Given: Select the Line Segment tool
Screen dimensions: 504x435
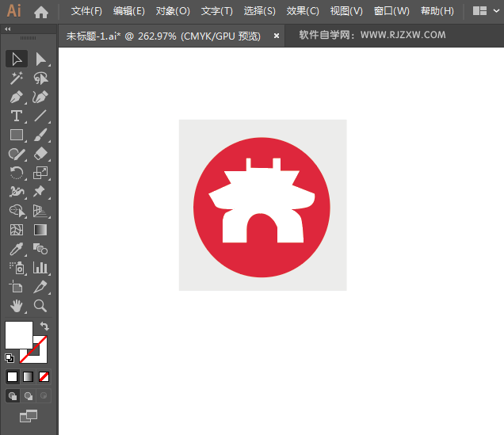Looking at the screenshot, I should [x=40, y=116].
